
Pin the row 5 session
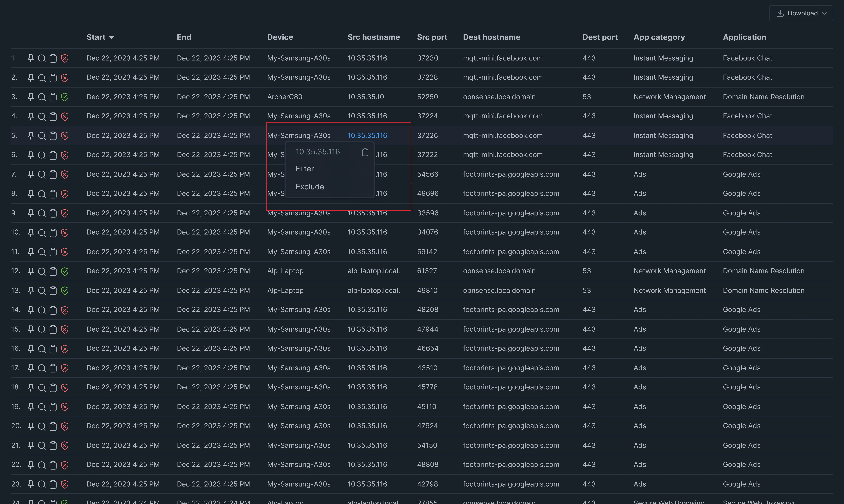(x=31, y=136)
